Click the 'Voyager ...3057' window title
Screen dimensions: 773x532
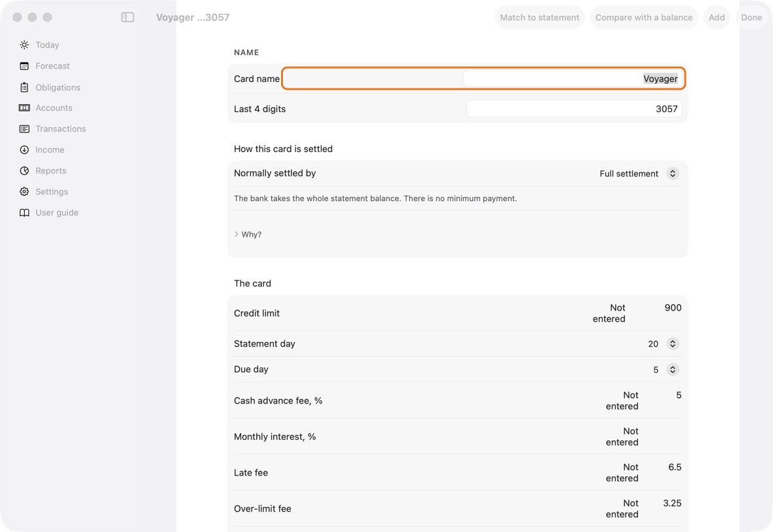193,17
